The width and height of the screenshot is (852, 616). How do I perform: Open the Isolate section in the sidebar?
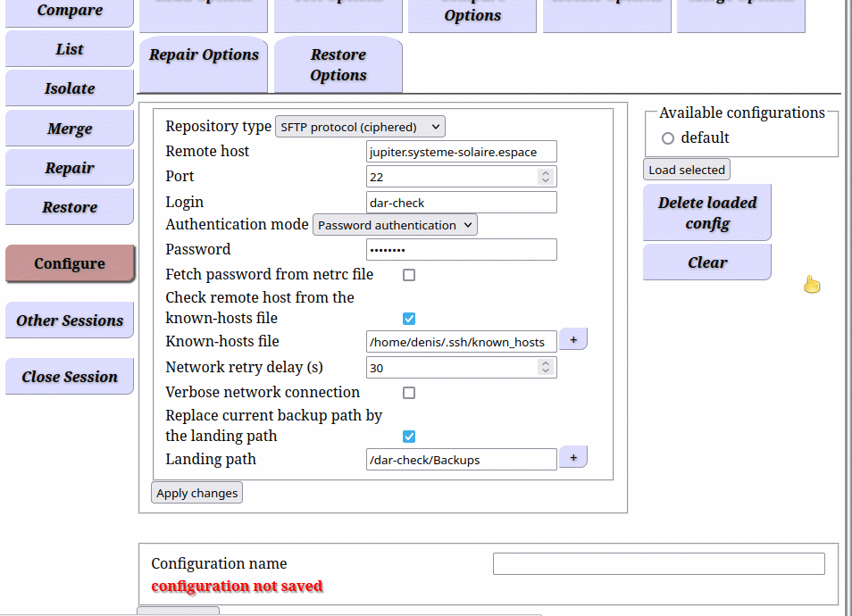coord(70,88)
